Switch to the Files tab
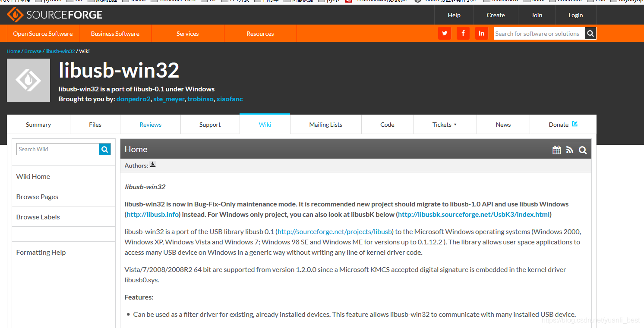Image resolution: width=644 pixels, height=328 pixels. (95, 125)
